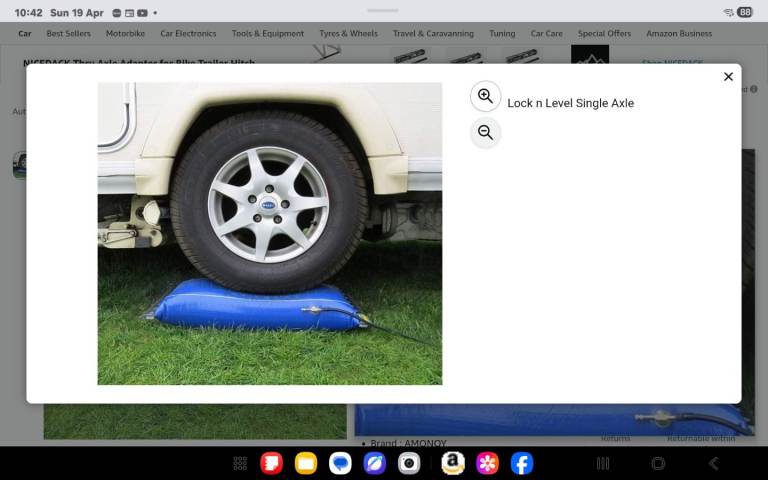Open Facebook from the taskbar
Screen dimensions: 768x480
pos(521,463)
